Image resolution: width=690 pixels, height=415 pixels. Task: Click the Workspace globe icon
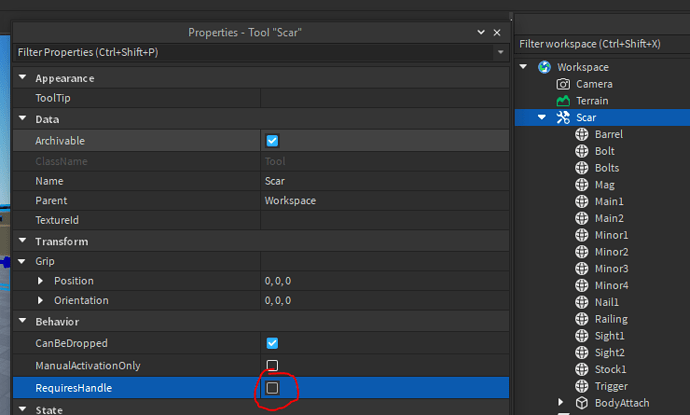[544, 67]
